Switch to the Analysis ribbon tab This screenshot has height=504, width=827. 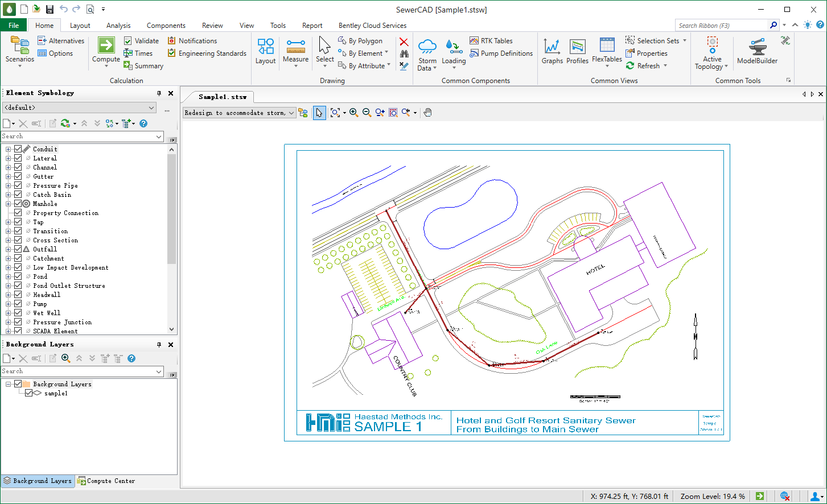pyautogui.click(x=118, y=25)
